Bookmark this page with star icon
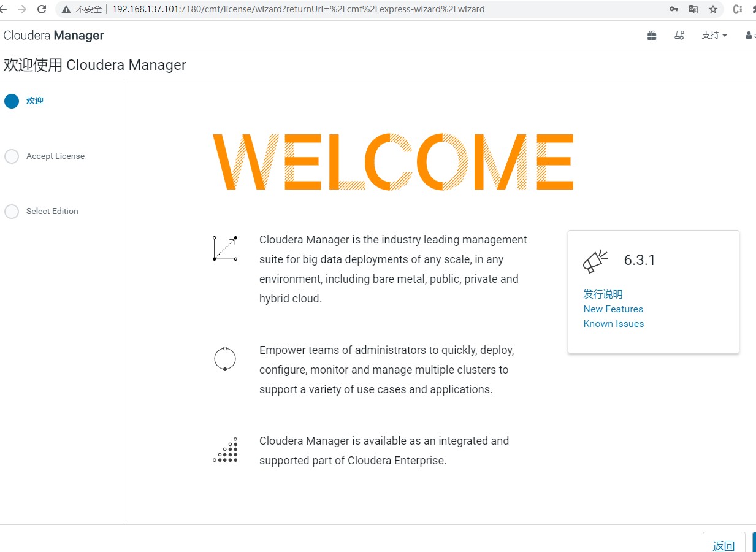756x552 pixels. (x=713, y=9)
